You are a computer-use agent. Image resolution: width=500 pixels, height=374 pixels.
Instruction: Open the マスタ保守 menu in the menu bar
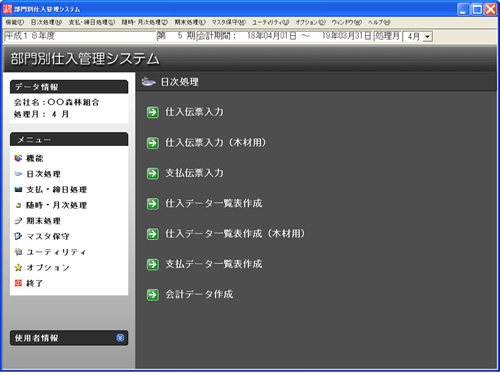tap(229, 22)
